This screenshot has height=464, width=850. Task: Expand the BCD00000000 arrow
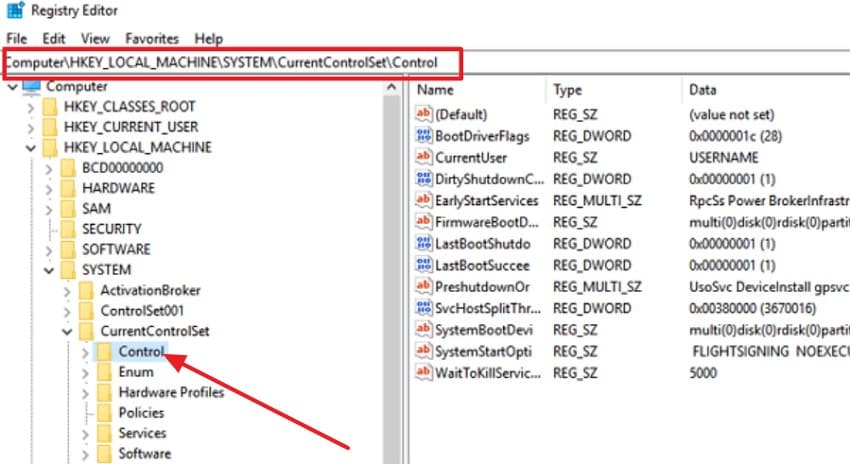coord(49,169)
